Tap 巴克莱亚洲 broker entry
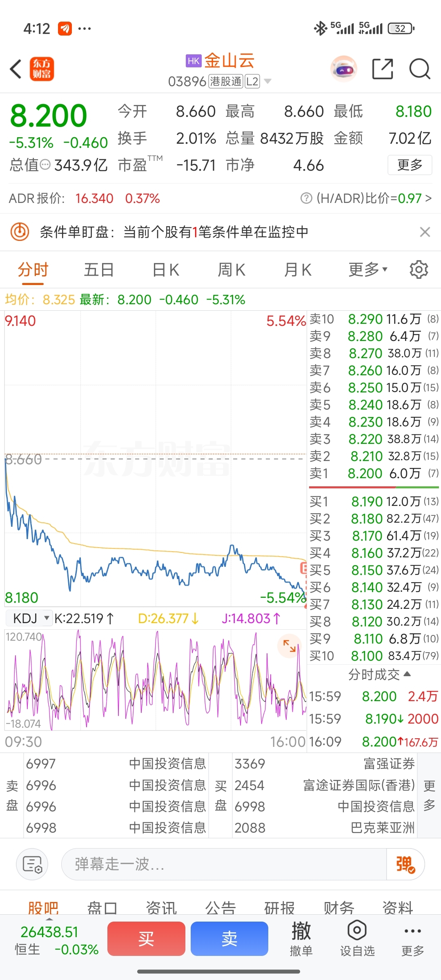The width and height of the screenshot is (441, 980). coord(325,828)
